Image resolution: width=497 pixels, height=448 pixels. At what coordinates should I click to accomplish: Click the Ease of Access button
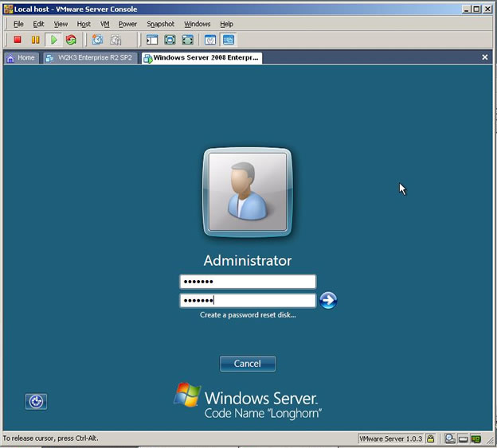(36, 402)
